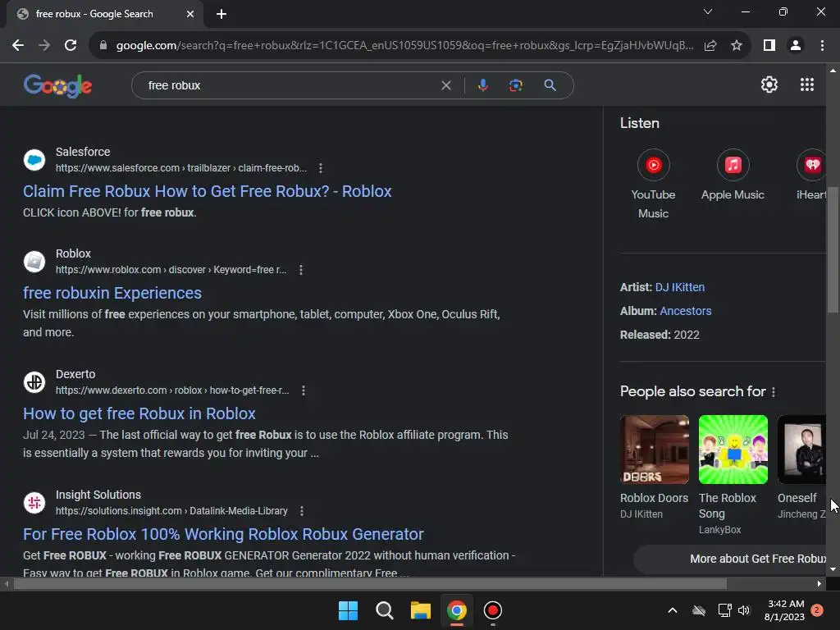The height and width of the screenshot is (630, 840).
Task: Reload the current page
Action: pos(71,46)
